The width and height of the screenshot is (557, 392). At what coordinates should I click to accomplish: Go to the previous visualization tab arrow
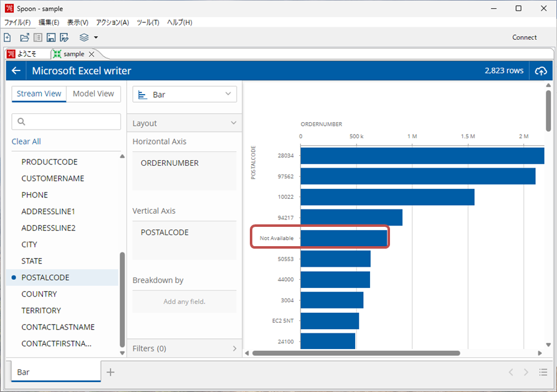click(511, 372)
